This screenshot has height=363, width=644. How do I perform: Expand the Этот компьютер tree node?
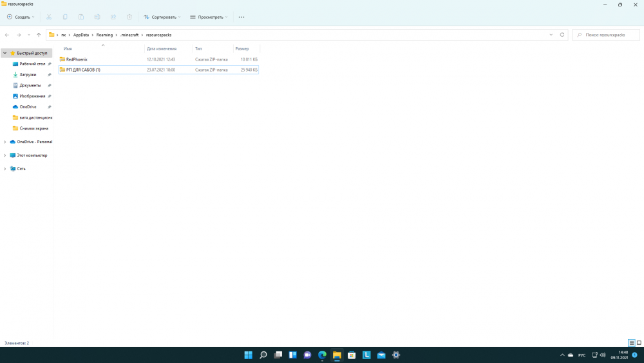(5, 155)
